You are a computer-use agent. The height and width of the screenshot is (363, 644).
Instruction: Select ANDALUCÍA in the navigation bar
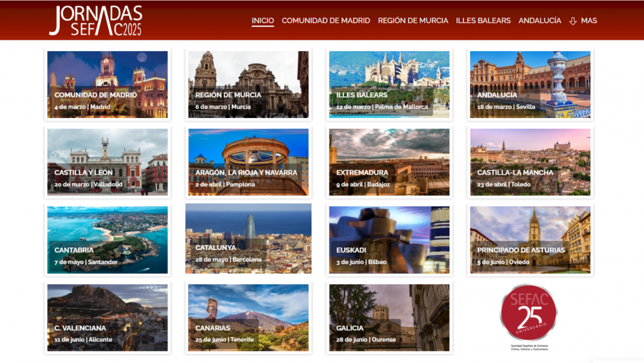[540, 21]
